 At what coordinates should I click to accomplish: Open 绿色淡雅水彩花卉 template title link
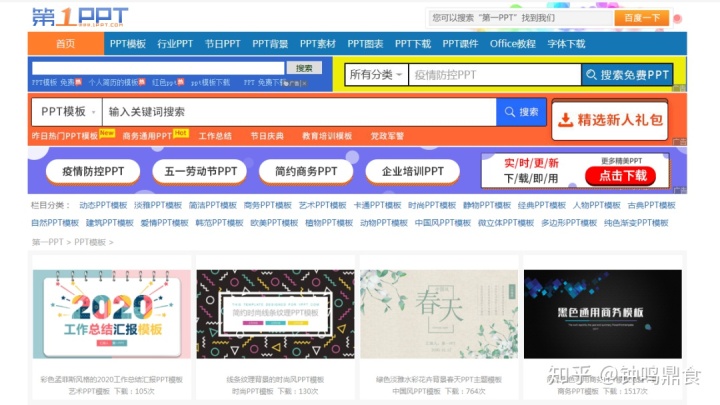[439, 380]
